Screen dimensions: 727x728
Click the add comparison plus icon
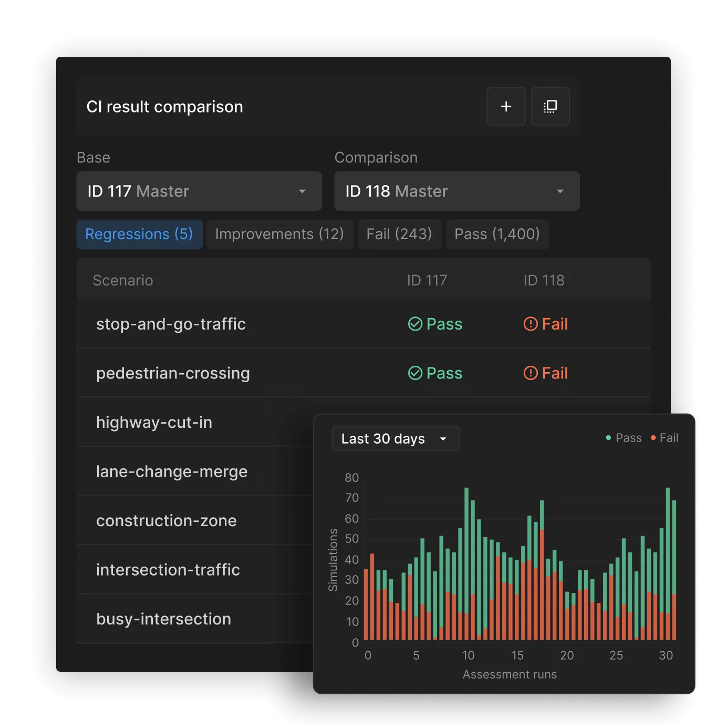point(506,107)
